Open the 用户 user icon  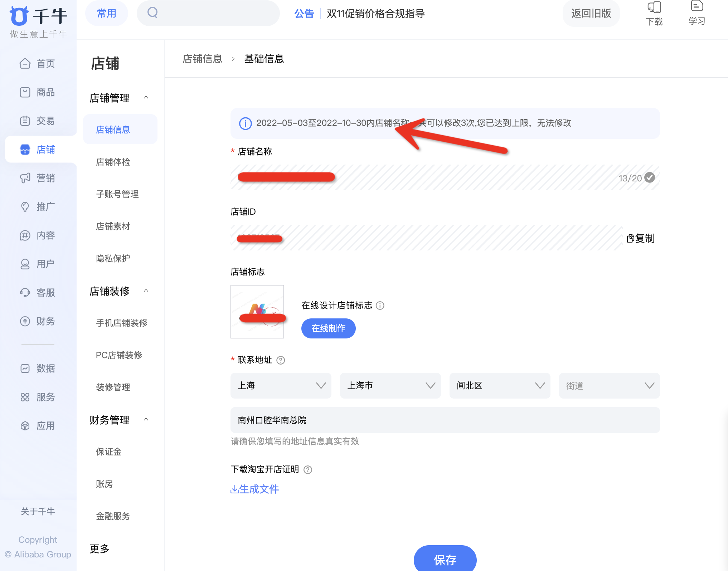[25, 264]
